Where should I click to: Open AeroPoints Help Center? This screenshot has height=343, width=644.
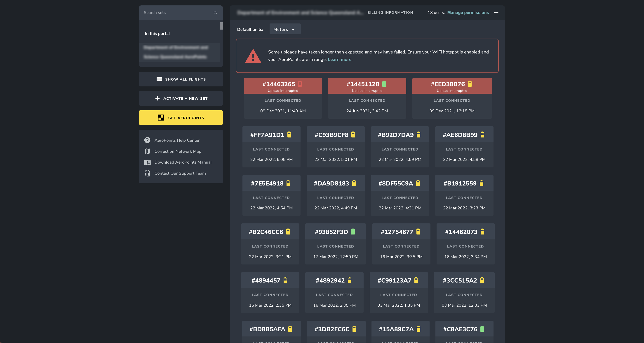(177, 140)
